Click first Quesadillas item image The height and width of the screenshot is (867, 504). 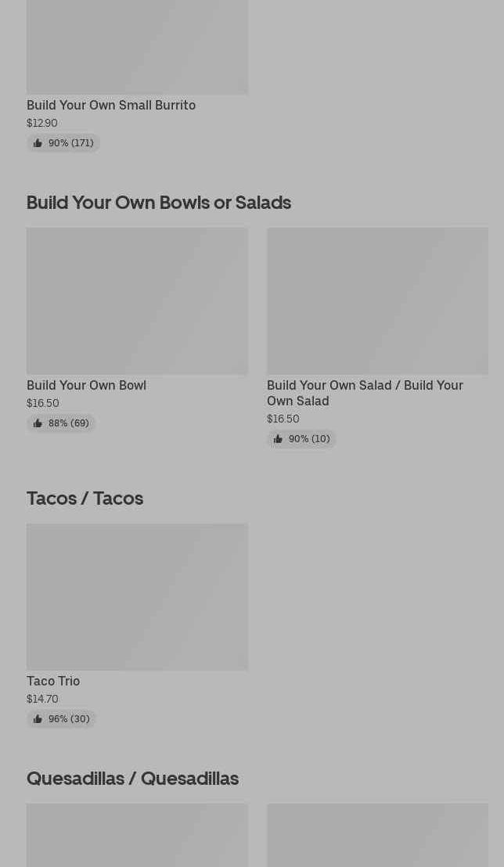coord(137,836)
